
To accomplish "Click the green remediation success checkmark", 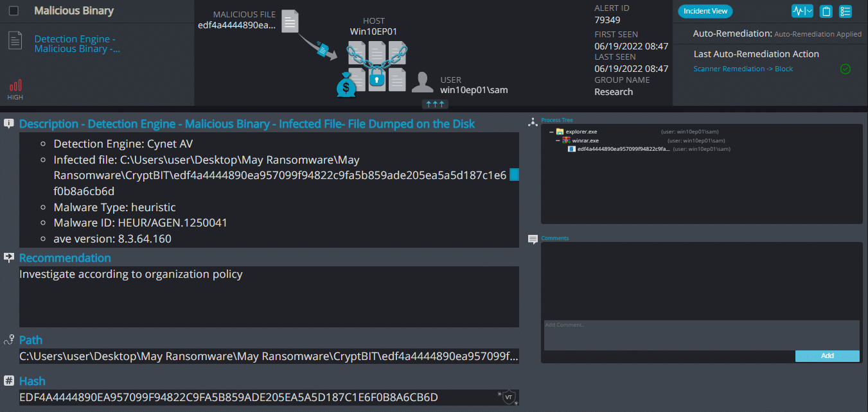I will (846, 69).
